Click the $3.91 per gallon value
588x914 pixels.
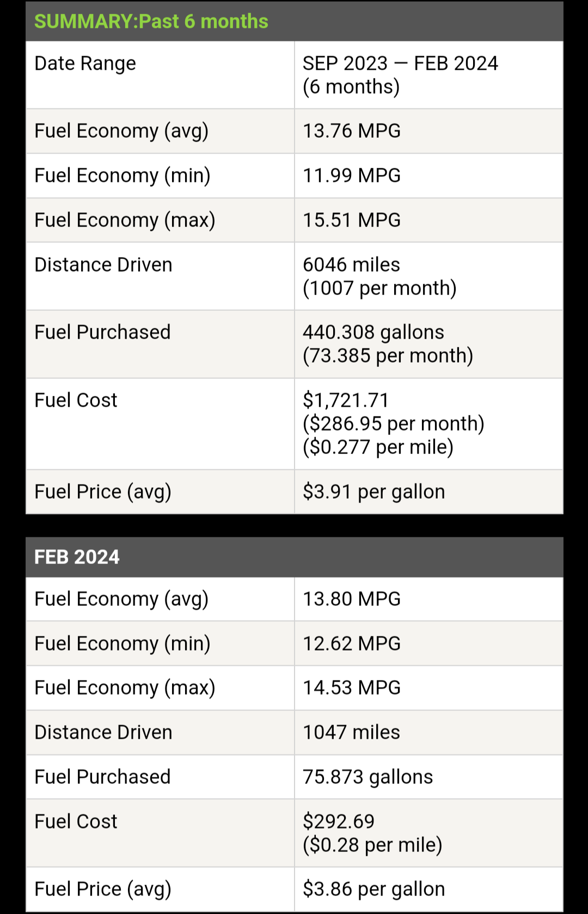click(x=374, y=492)
